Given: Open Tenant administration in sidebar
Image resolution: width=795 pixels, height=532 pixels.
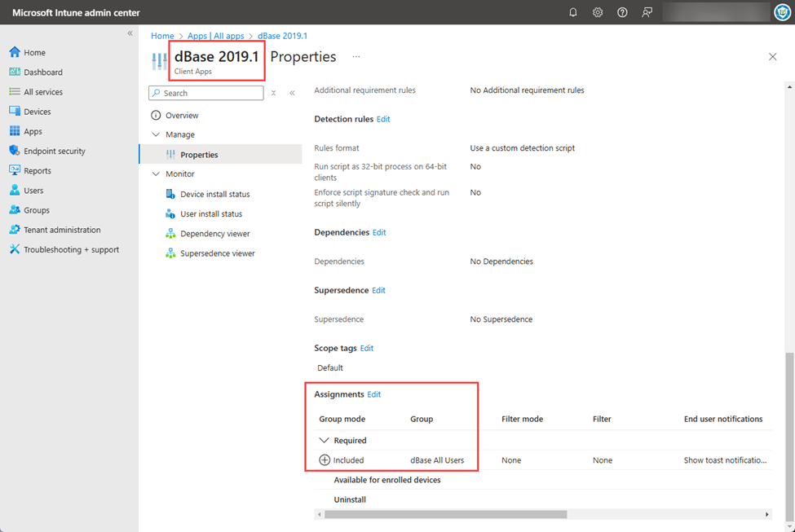Looking at the screenshot, I should point(62,230).
